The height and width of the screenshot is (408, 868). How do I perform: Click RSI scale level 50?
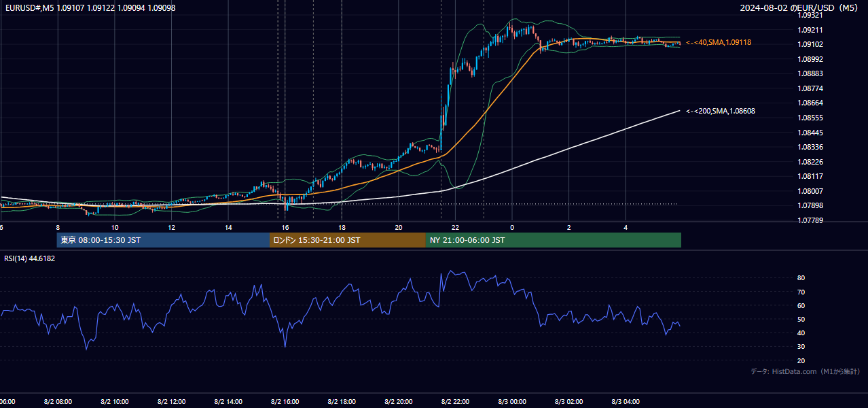tap(801, 319)
